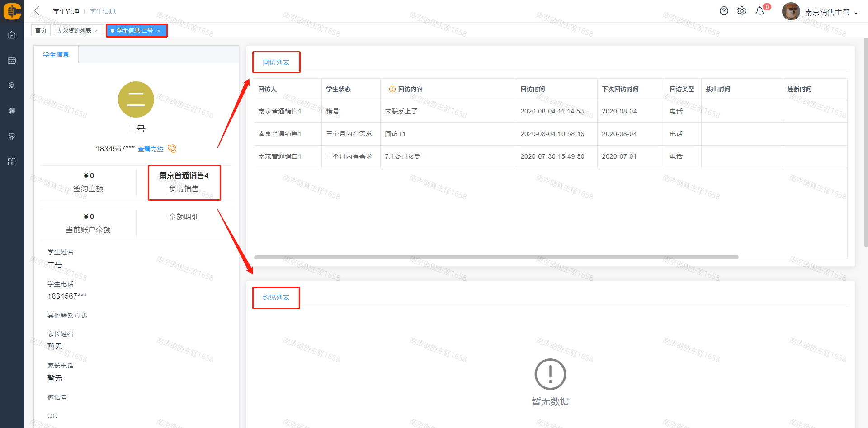Open the 余额明细 balance details

coord(184,217)
